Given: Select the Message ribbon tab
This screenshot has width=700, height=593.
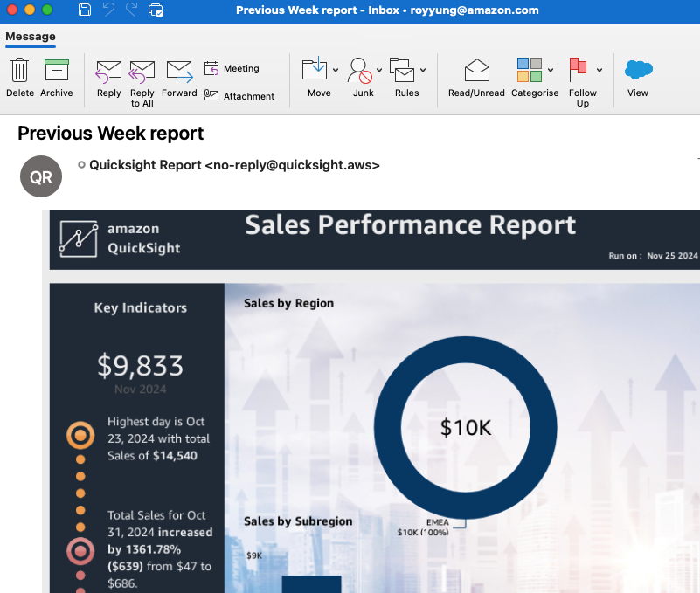Looking at the screenshot, I should (x=31, y=37).
